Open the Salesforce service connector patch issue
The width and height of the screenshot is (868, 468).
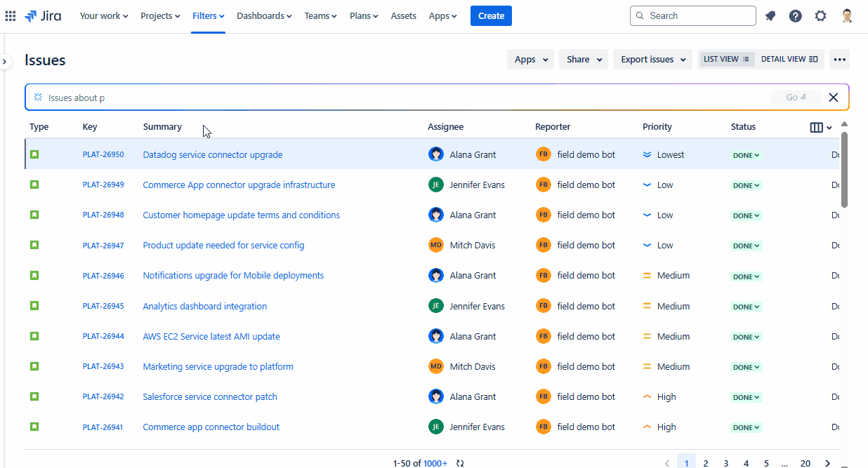[x=210, y=396]
